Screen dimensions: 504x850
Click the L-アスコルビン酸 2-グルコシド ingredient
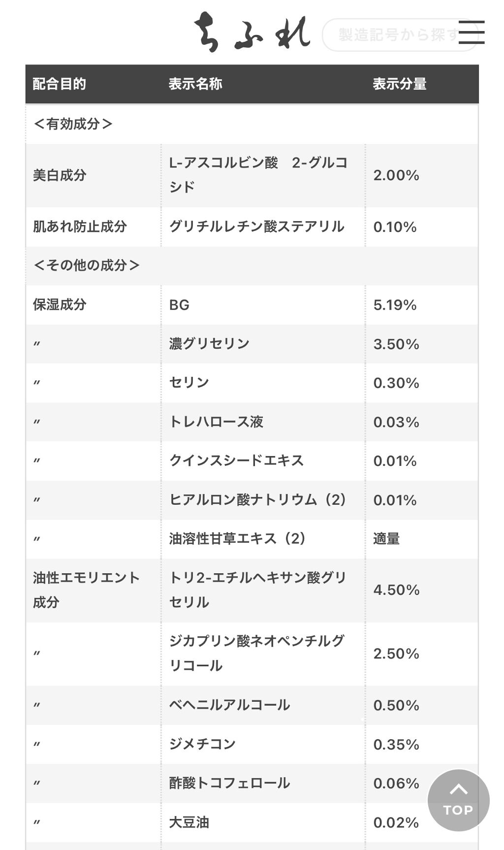click(258, 175)
